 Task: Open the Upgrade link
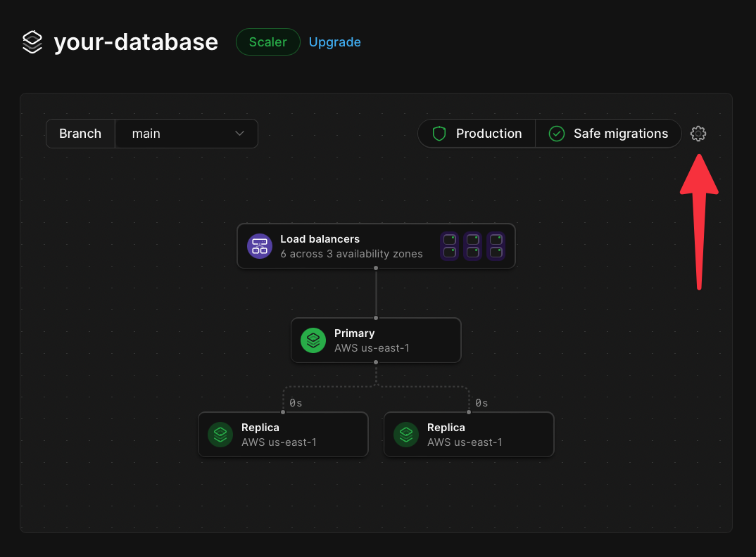click(x=334, y=41)
